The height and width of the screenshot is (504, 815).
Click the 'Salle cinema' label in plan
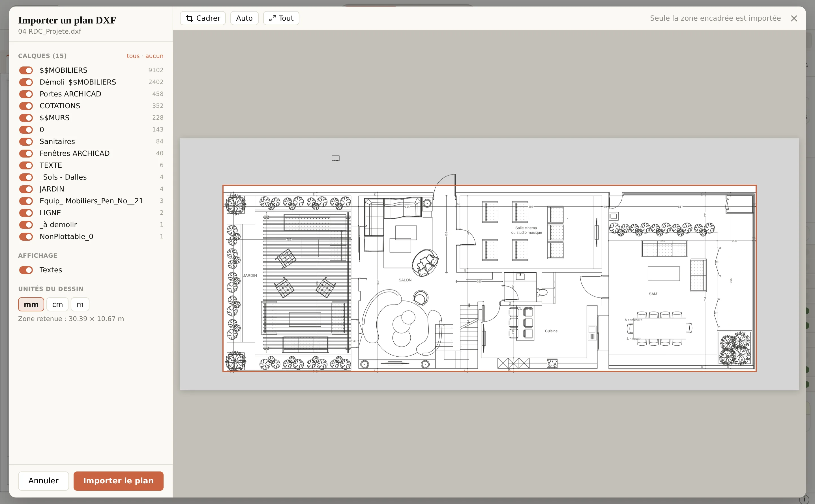point(526,228)
